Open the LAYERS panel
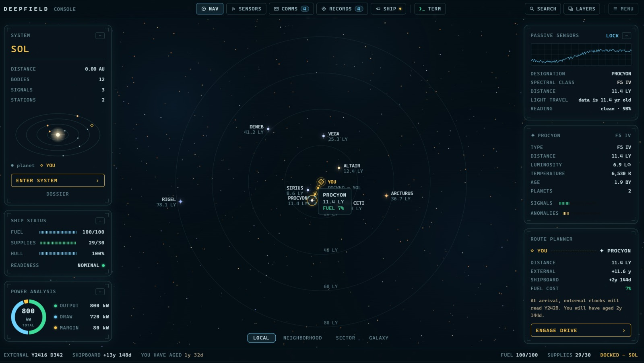Viewport: 644px width, 363px height. [581, 9]
